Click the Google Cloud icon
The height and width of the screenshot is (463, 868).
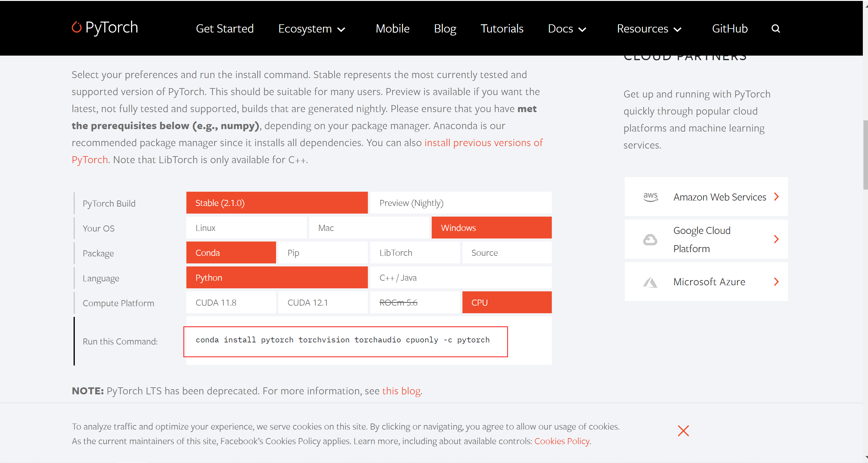coord(650,239)
